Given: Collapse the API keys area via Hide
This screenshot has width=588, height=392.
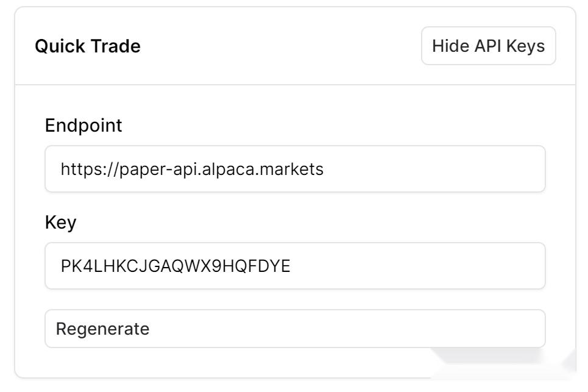Looking at the screenshot, I should (x=488, y=46).
